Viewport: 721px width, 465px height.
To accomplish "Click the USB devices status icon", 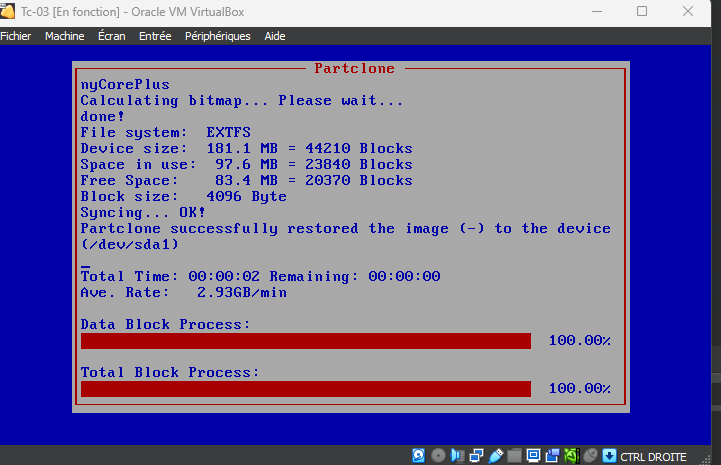I will point(496,455).
